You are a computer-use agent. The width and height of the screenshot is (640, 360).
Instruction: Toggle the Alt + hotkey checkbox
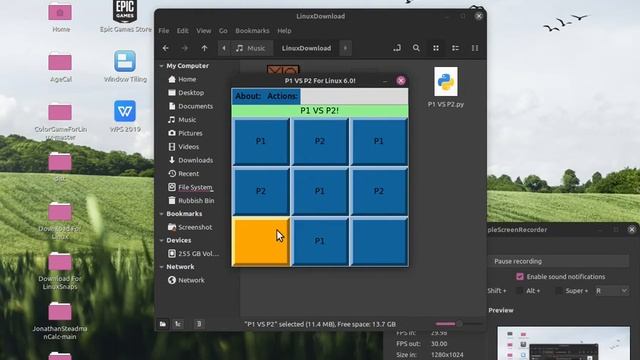click(x=520, y=291)
